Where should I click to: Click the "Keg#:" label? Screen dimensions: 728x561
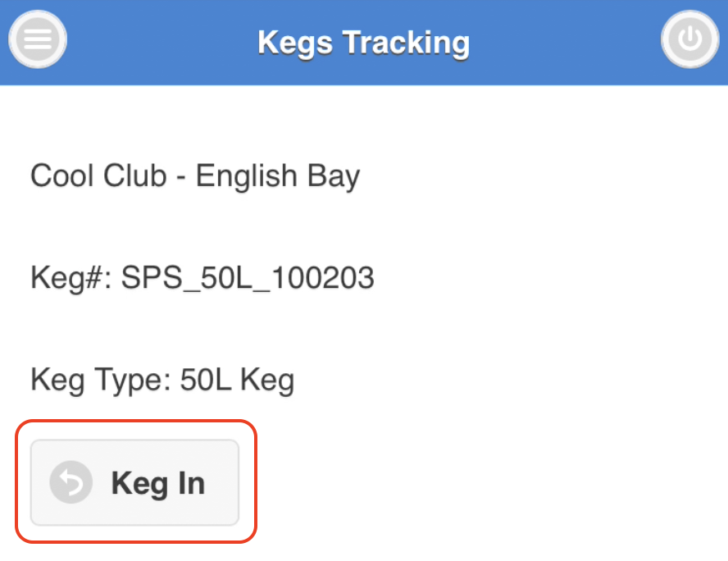click(x=71, y=279)
